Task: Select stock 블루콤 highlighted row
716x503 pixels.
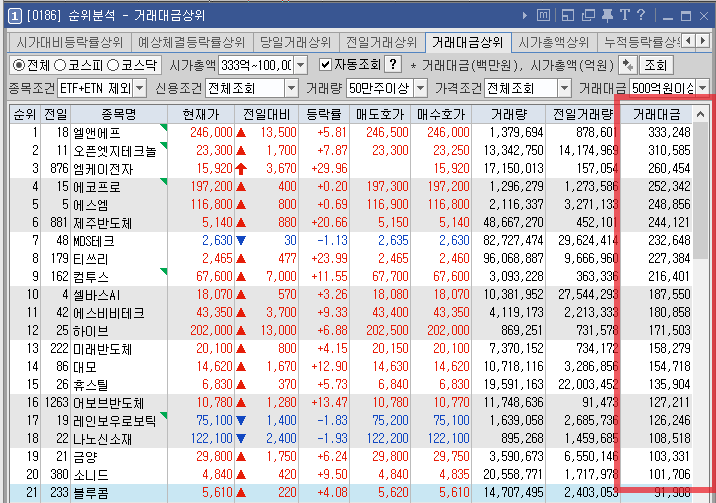Action: point(351,493)
